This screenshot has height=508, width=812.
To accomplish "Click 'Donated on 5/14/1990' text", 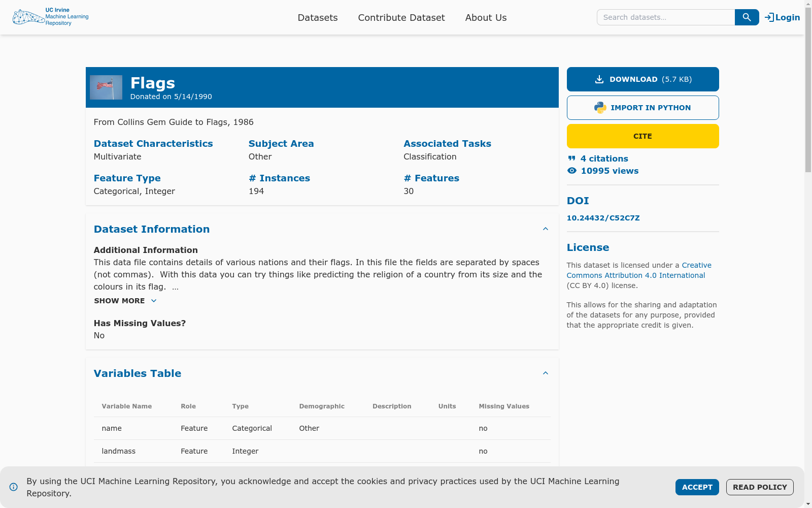I will point(171,97).
